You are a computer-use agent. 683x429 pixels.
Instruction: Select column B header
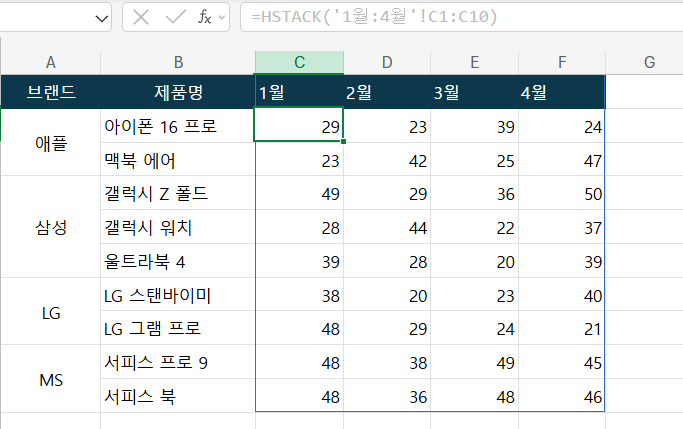(178, 62)
